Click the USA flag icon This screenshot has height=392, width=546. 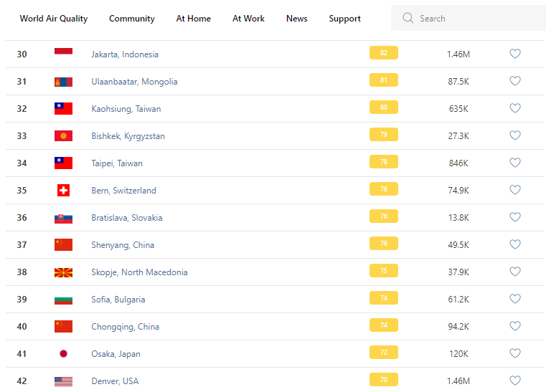tap(63, 381)
